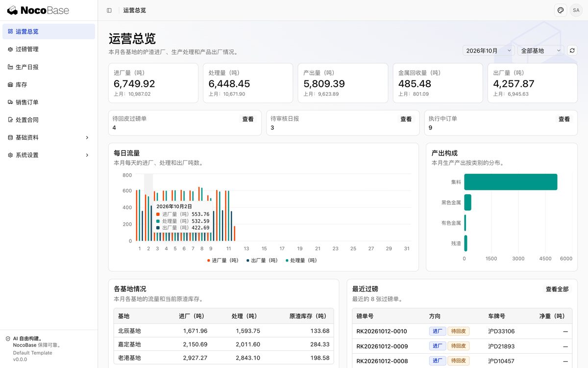Expand the 基础资料 submenu chevron
Image resolution: width=588 pixels, height=368 pixels.
pyautogui.click(x=87, y=137)
